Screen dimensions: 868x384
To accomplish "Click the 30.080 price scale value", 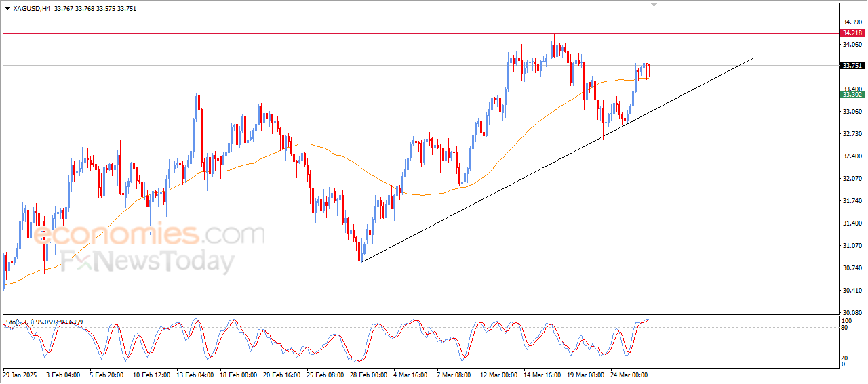I will point(851,313).
